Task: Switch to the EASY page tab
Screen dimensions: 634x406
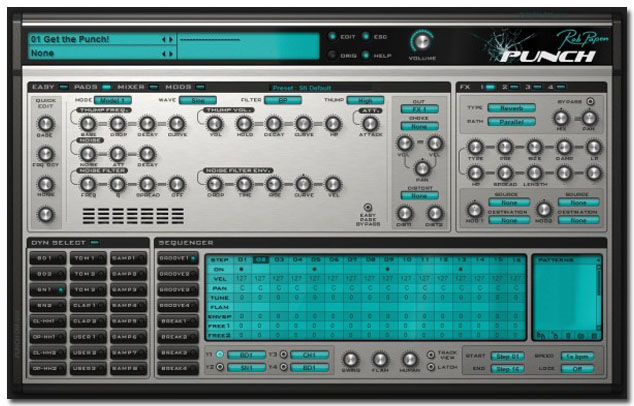Action: (63, 87)
